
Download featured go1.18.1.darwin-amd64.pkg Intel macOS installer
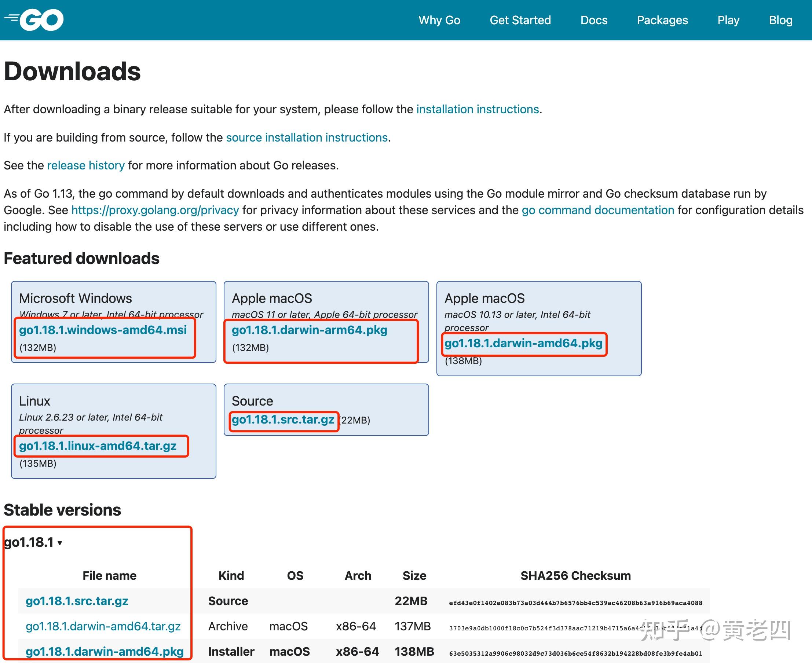[x=523, y=343]
